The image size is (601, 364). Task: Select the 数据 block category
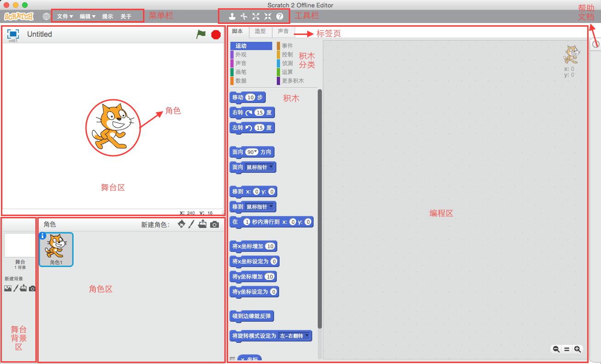(x=251, y=81)
